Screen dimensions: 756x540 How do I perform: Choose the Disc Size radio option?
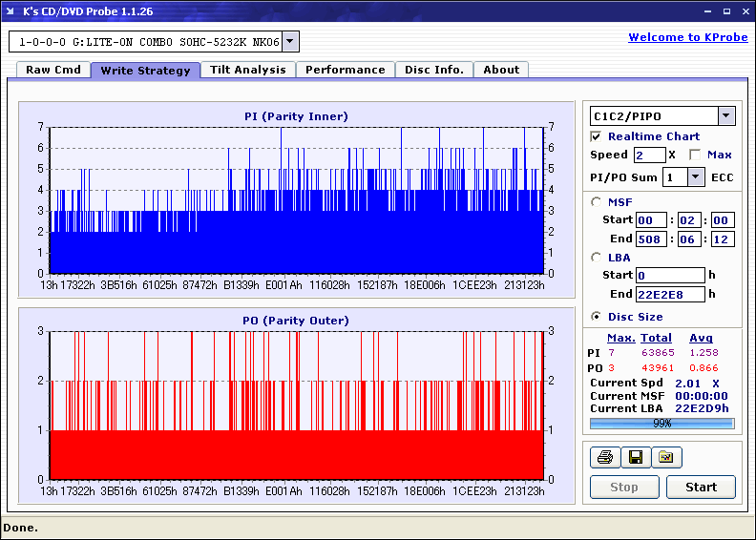pos(597,317)
